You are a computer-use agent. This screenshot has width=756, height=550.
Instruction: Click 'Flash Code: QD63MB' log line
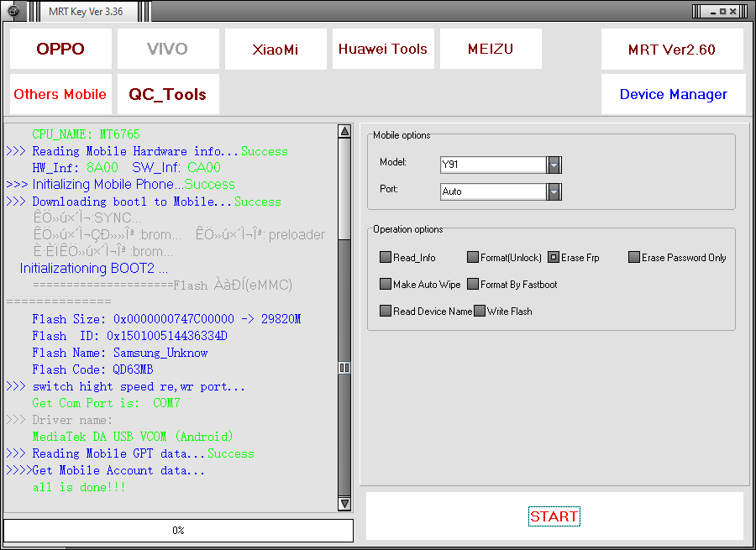coord(92,369)
